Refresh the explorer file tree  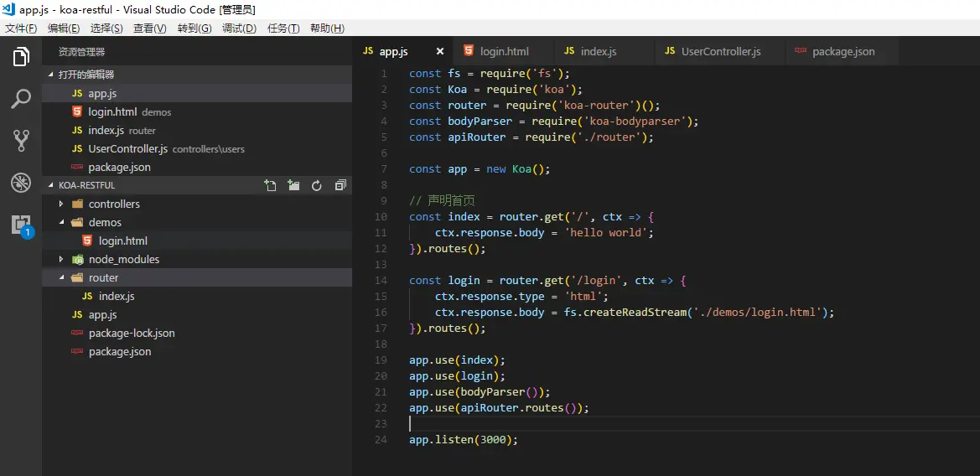click(316, 185)
